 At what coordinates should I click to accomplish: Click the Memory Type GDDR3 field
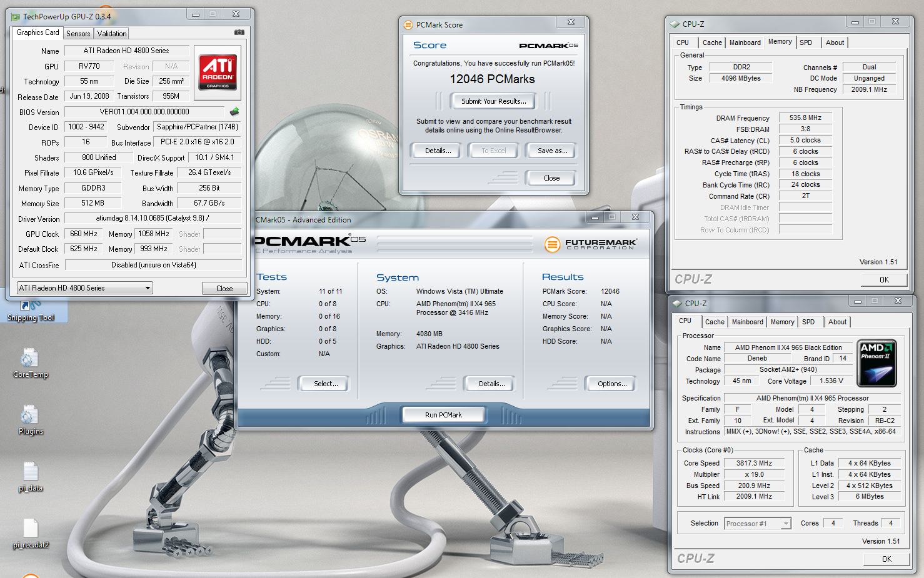pos(93,187)
